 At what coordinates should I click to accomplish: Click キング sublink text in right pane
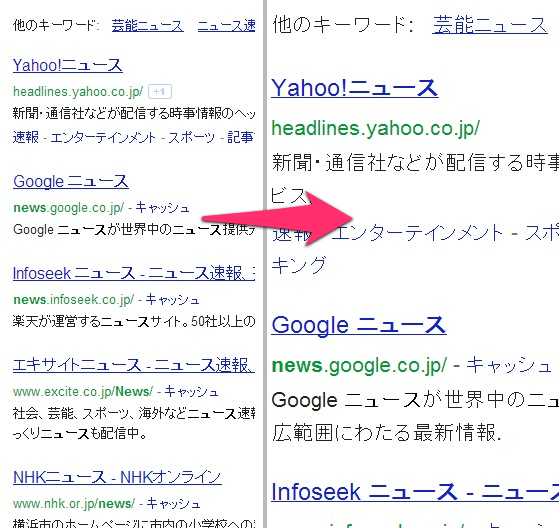pyautogui.click(x=299, y=265)
